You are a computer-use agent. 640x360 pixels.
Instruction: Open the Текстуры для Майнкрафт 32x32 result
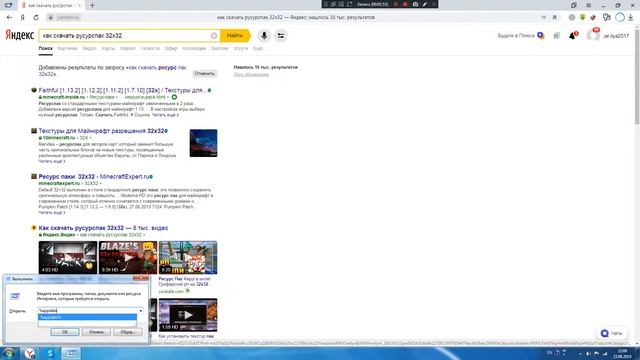(102, 131)
